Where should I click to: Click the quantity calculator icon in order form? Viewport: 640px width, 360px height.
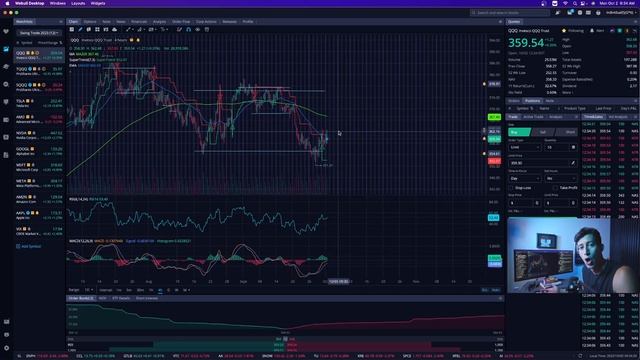tap(573, 147)
